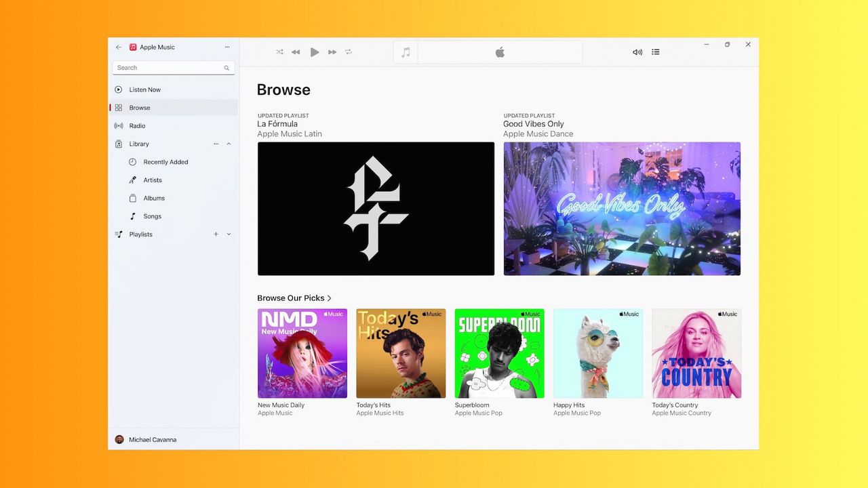Go to Listen Now

[x=144, y=89]
